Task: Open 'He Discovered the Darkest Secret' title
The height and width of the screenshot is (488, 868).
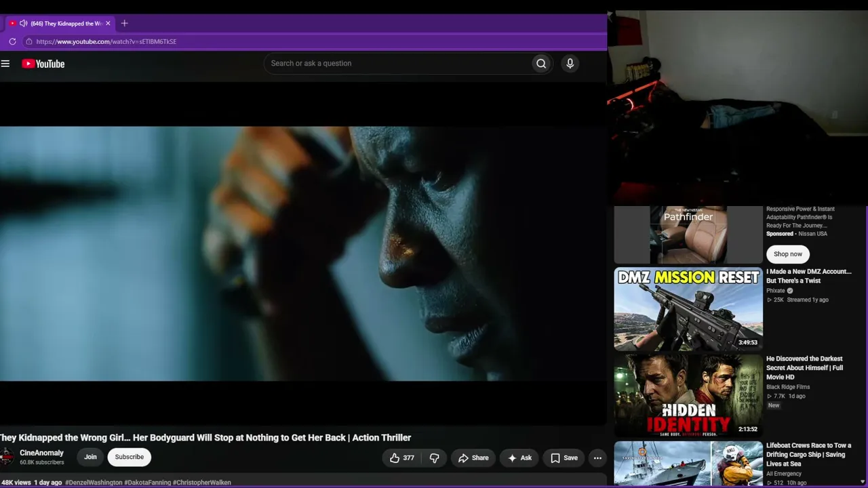Action: coord(805,368)
